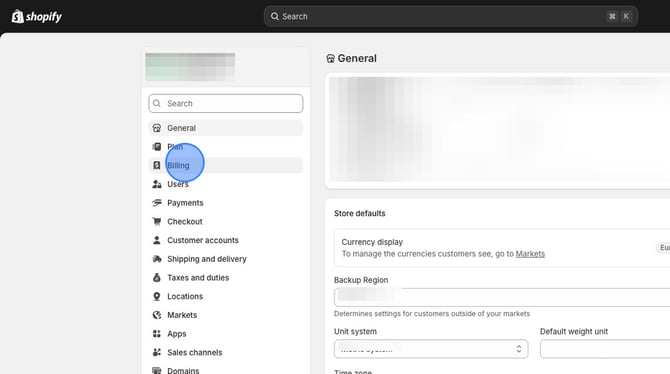Click the Apps grid icon
Screen dimensions: 670x374
tap(157, 334)
